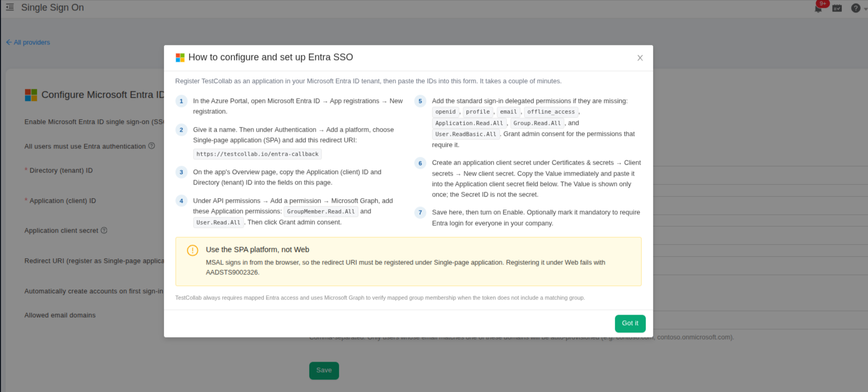Select the User.ReadBasic.All permission chip
The height and width of the screenshot is (392, 868).
pos(466,134)
